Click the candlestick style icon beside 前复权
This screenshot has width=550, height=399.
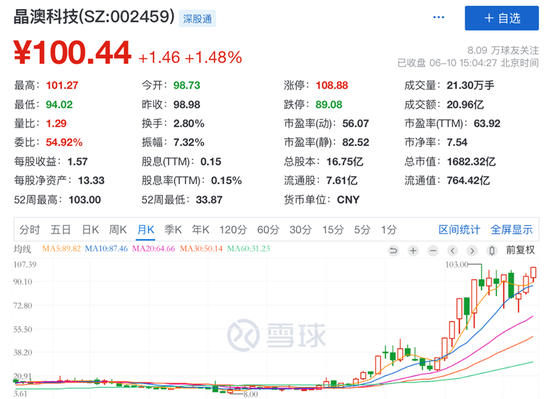492,251
